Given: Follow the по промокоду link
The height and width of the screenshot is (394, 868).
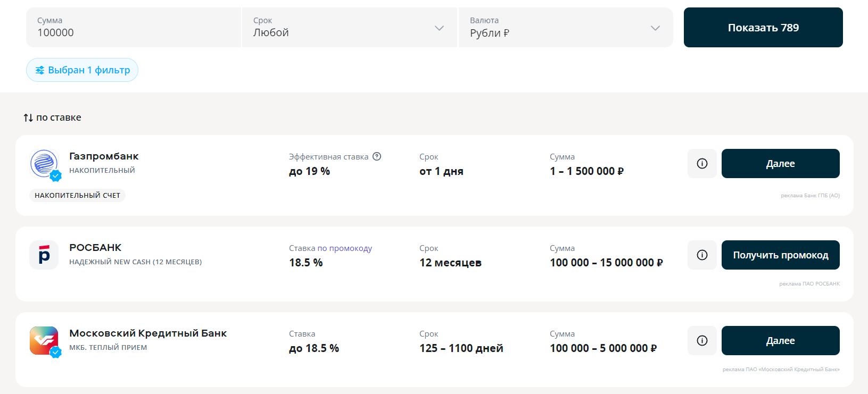Looking at the screenshot, I should click(x=344, y=248).
